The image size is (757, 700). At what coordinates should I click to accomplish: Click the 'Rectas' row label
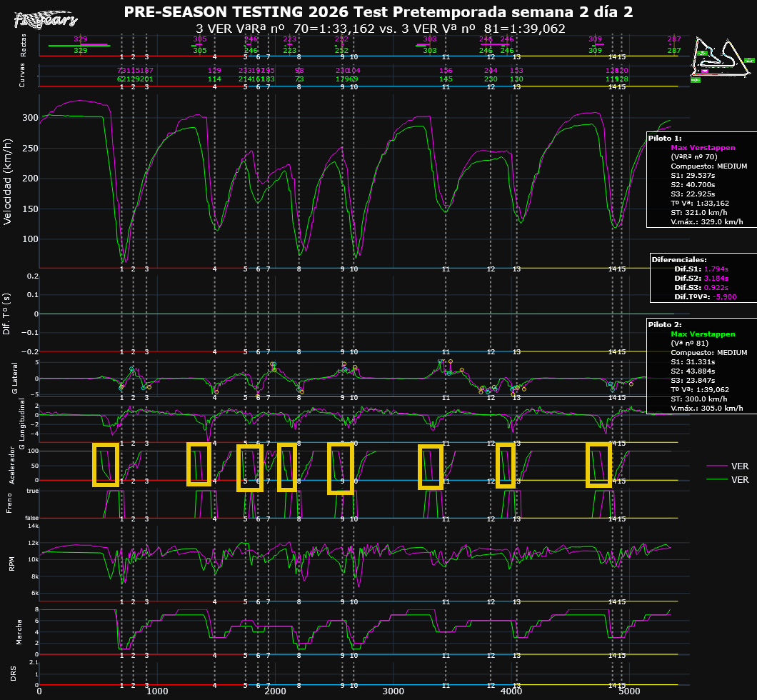pyautogui.click(x=23, y=46)
